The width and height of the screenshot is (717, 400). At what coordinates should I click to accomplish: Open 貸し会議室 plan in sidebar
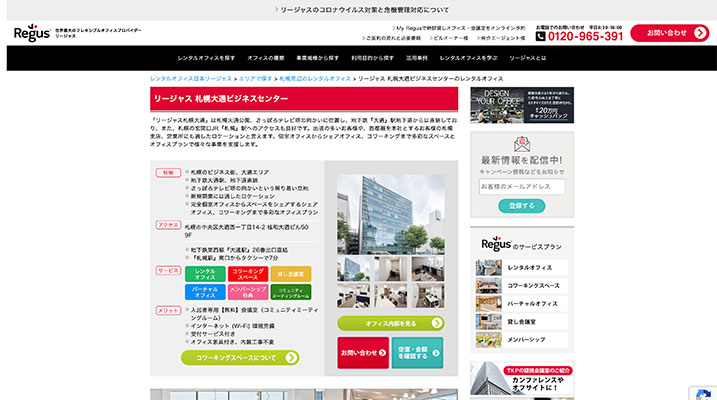click(x=521, y=322)
